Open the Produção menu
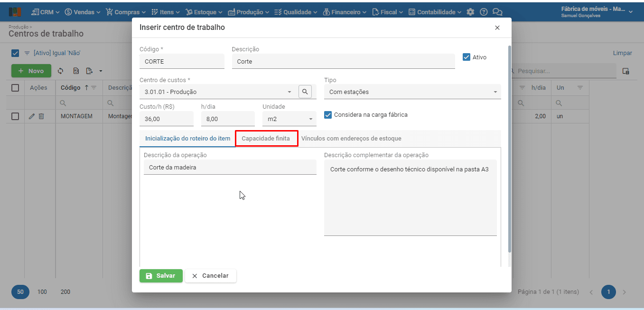 [x=249, y=12]
